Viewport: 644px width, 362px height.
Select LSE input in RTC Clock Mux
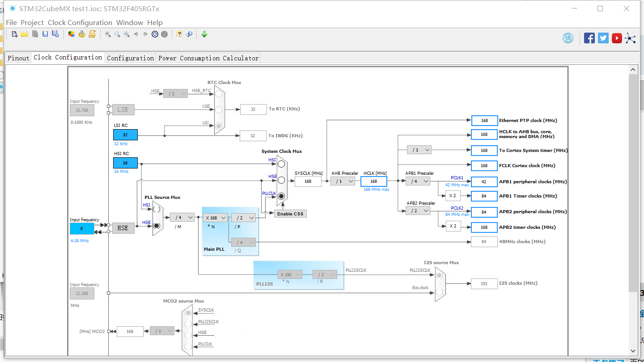click(219, 109)
